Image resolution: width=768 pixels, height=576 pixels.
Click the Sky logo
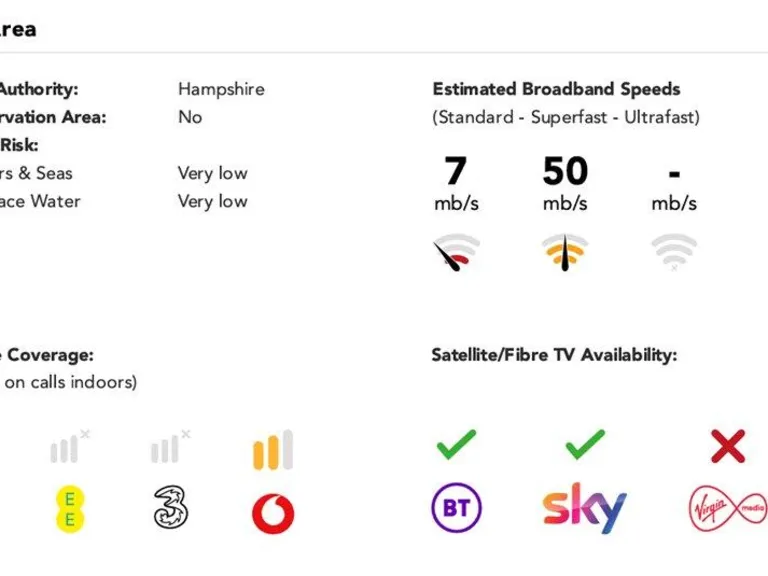[585, 508]
